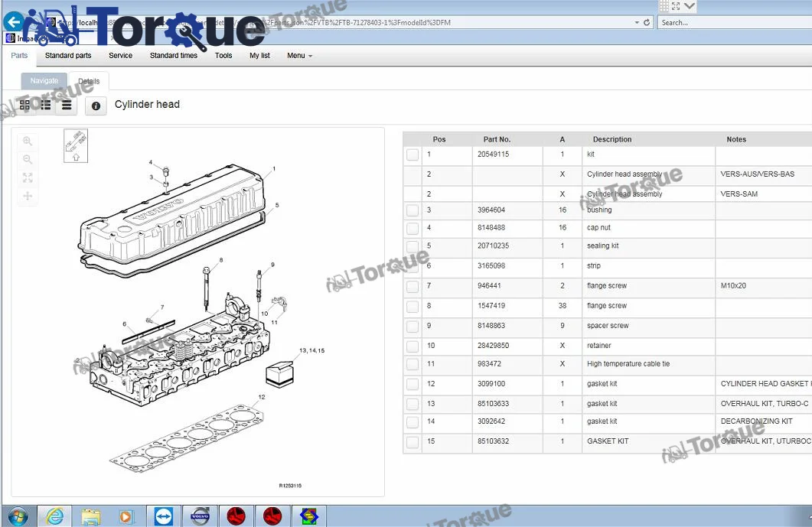The image size is (812, 527).
Task: Sort by the Pos column header
Action: (439, 139)
